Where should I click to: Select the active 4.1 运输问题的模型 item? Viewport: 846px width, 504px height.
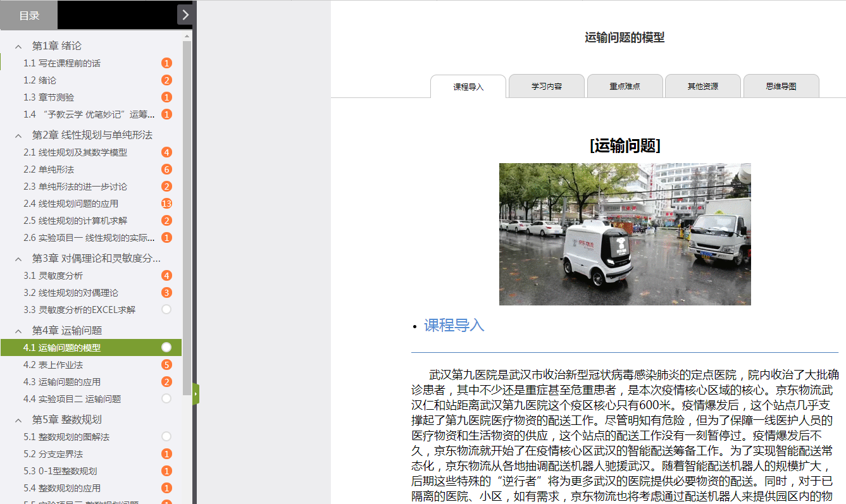pos(91,348)
